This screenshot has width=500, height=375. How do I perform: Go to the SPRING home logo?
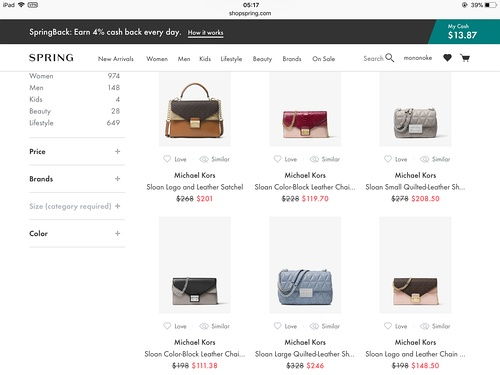[51, 58]
